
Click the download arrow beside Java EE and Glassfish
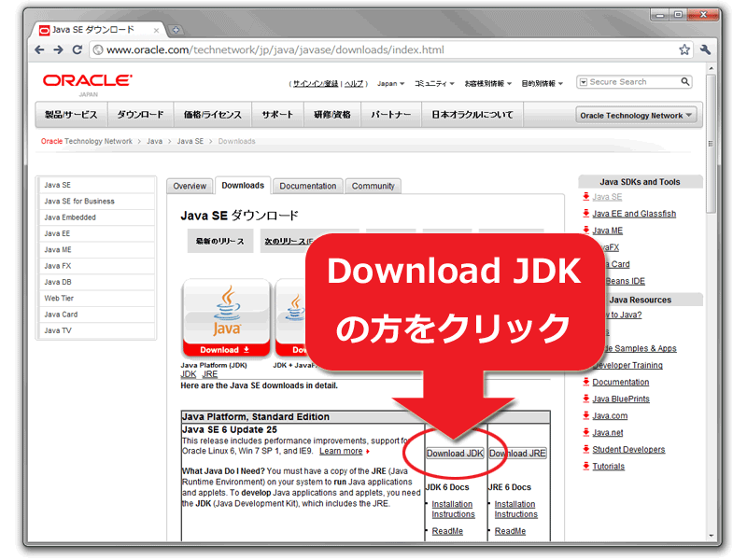pos(586,214)
